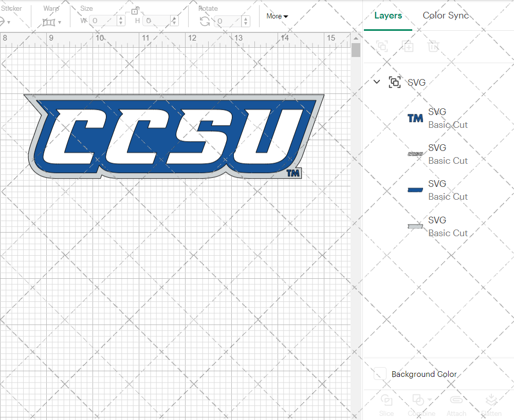Click the Flatten icon
This screenshot has width=514, height=420.
tap(491, 403)
